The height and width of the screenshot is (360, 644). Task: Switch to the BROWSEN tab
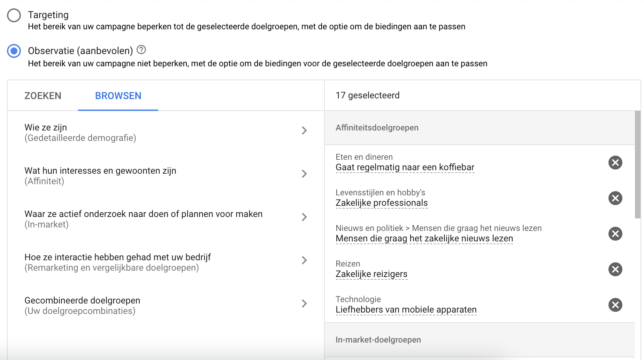coord(118,96)
